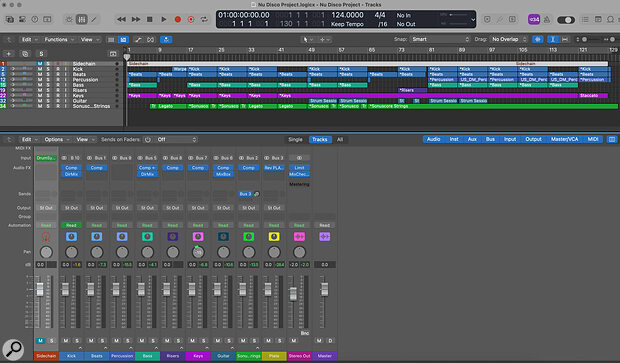
Task: Open the Limit plugin on Stereo Out
Action: [x=299, y=168]
